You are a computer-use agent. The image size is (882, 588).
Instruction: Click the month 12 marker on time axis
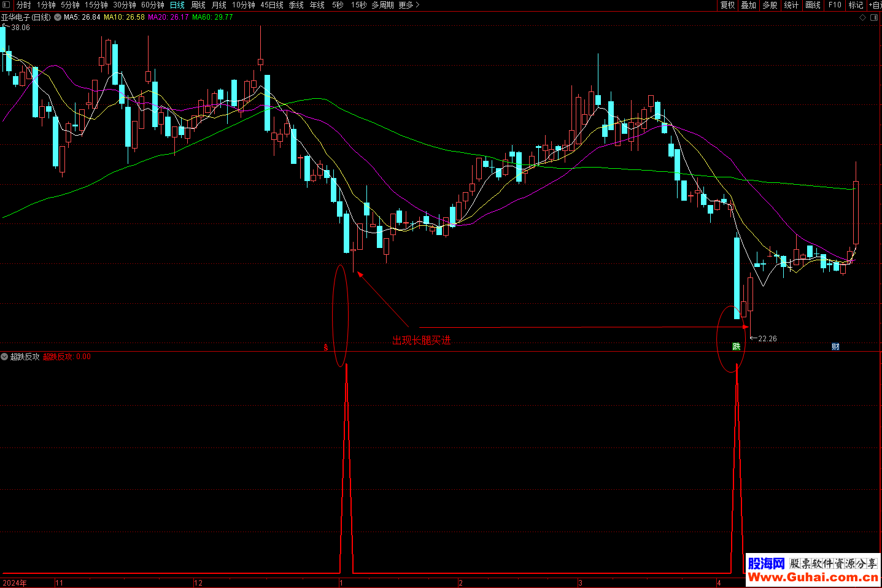[x=198, y=583]
